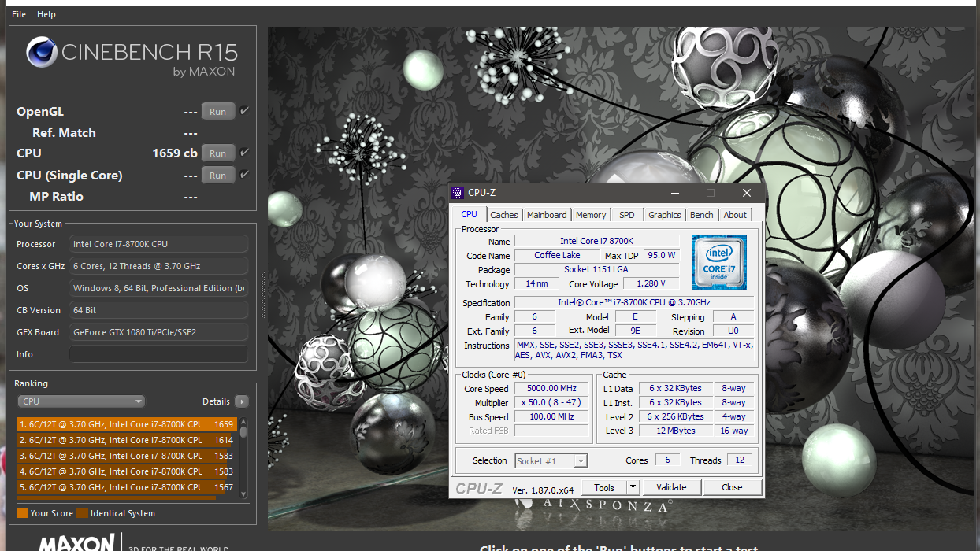The image size is (980, 551).
Task: Click the Core Voltage value 1.280 V
Action: [651, 283]
